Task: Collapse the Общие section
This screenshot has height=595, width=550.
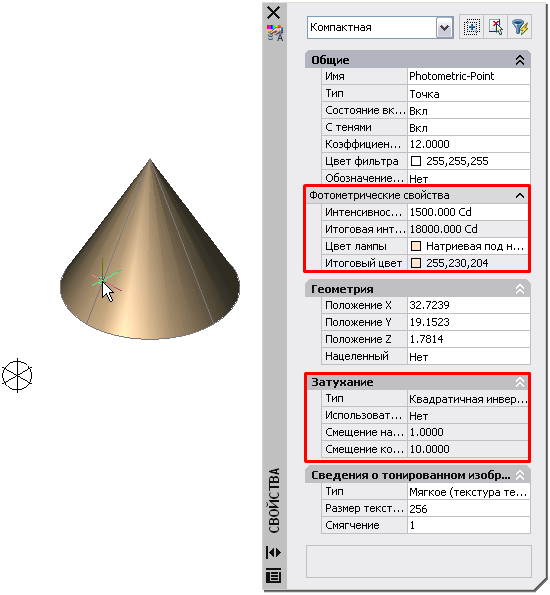Action: point(520,60)
